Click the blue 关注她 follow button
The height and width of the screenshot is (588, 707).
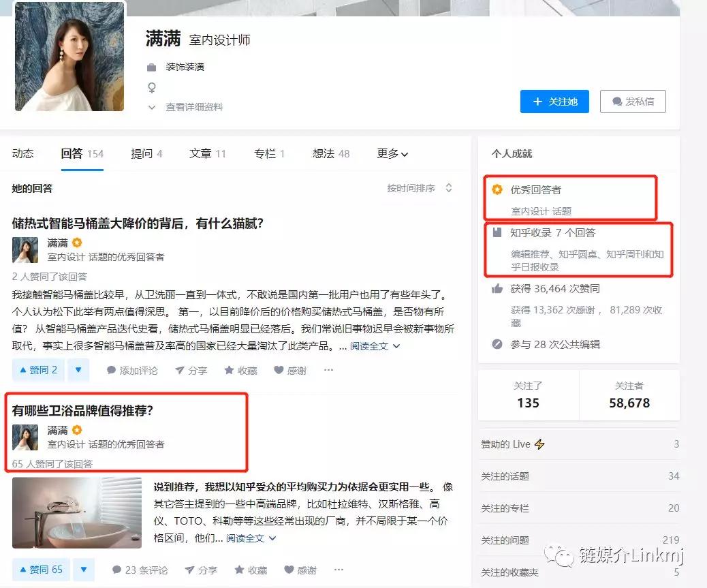554,102
